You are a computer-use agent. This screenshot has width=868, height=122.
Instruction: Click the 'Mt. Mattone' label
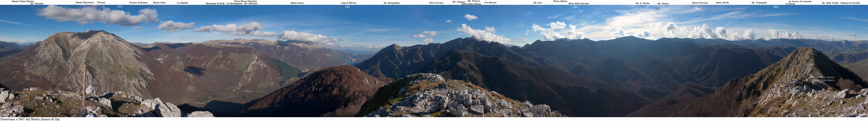pos(251,3)
